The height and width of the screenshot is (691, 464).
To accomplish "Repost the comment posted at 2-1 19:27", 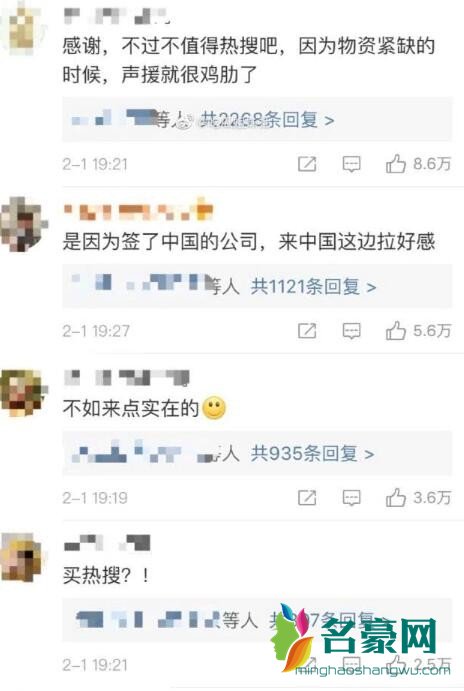I will coord(307,331).
